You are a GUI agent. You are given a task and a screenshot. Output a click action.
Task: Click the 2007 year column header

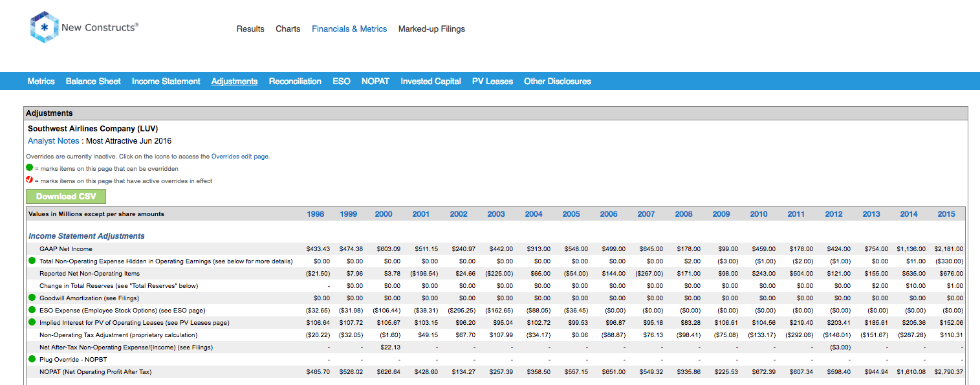tap(646, 214)
